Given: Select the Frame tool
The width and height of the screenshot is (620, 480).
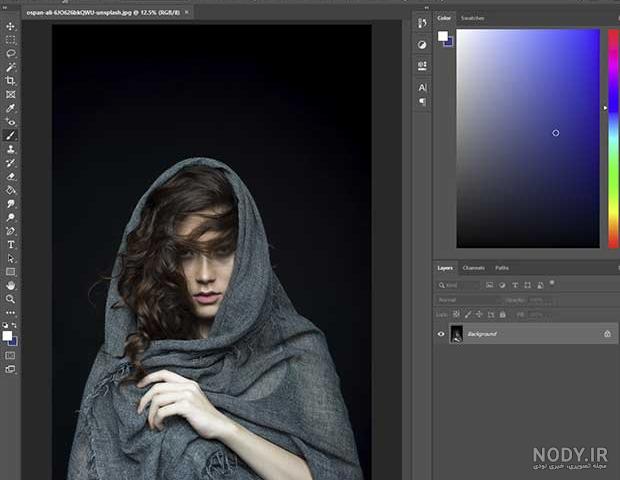Looking at the screenshot, I should pyautogui.click(x=11, y=94).
